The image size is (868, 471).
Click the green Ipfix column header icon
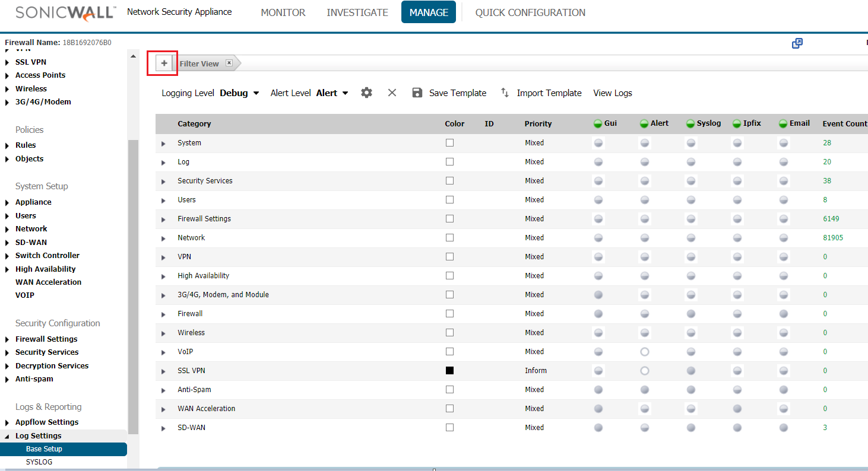[737, 123]
